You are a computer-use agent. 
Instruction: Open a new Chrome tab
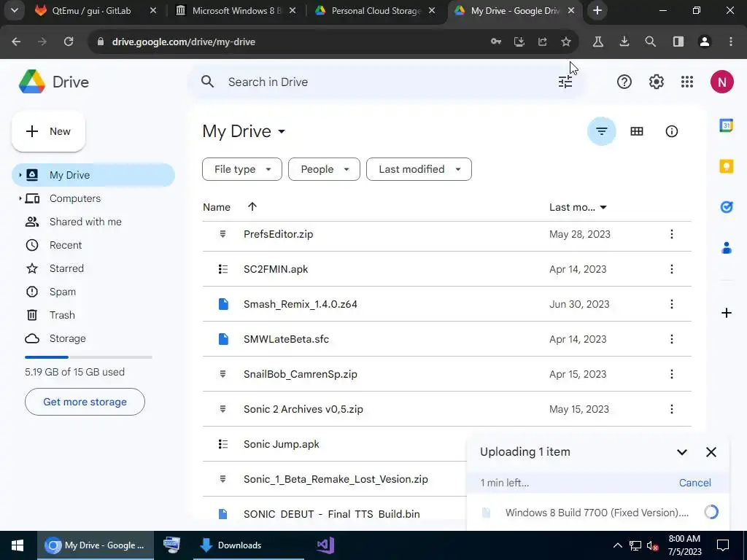[597, 10]
